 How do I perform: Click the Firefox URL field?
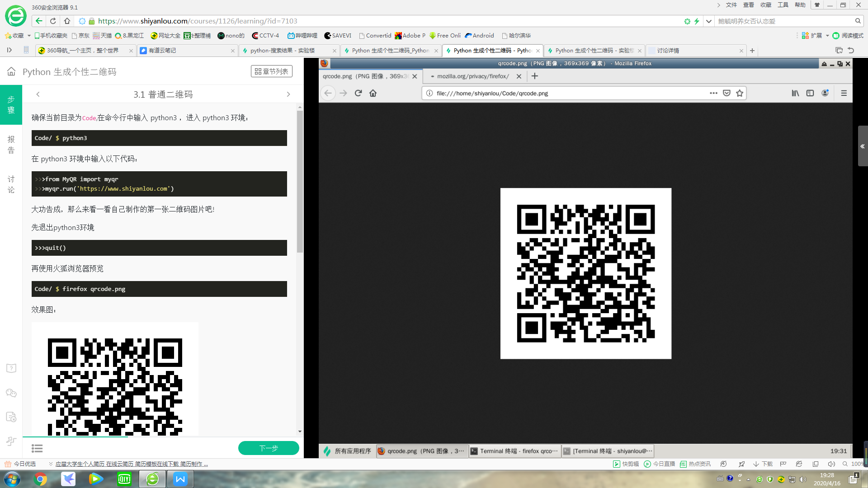pyautogui.click(x=565, y=93)
